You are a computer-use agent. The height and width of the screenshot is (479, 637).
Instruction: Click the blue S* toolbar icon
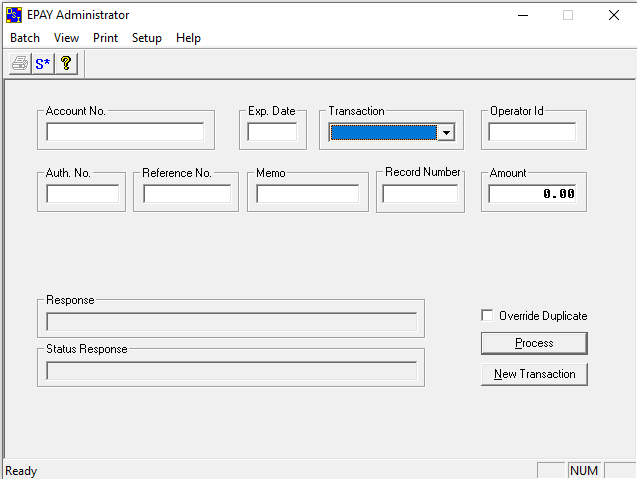tap(43, 64)
